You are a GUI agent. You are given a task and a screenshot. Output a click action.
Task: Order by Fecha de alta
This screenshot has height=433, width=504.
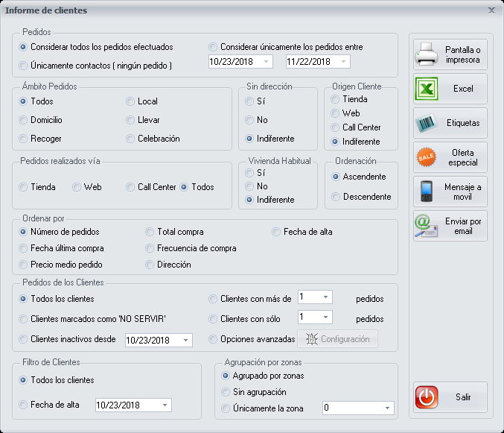(x=276, y=232)
